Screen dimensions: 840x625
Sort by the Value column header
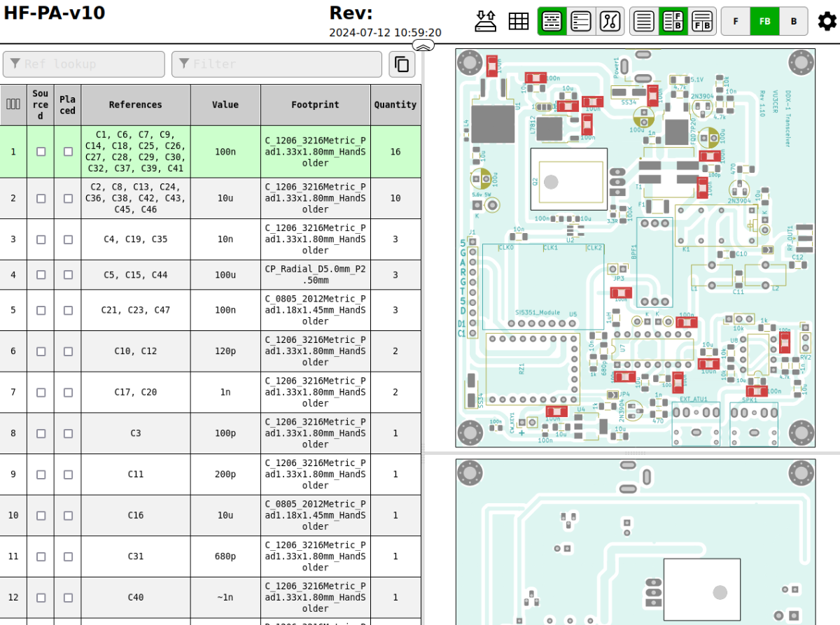click(225, 105)
